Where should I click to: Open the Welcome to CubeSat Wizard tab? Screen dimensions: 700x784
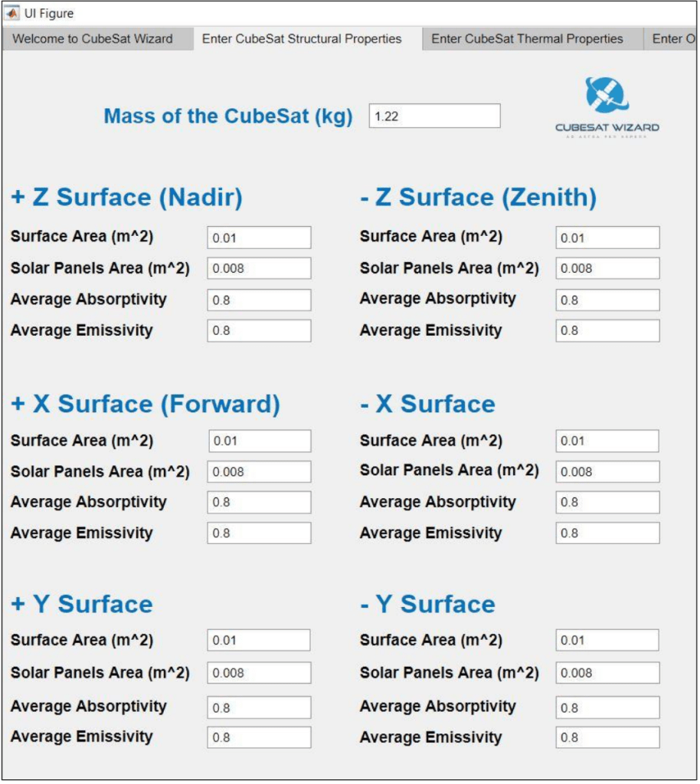click(x=93, y=39)
